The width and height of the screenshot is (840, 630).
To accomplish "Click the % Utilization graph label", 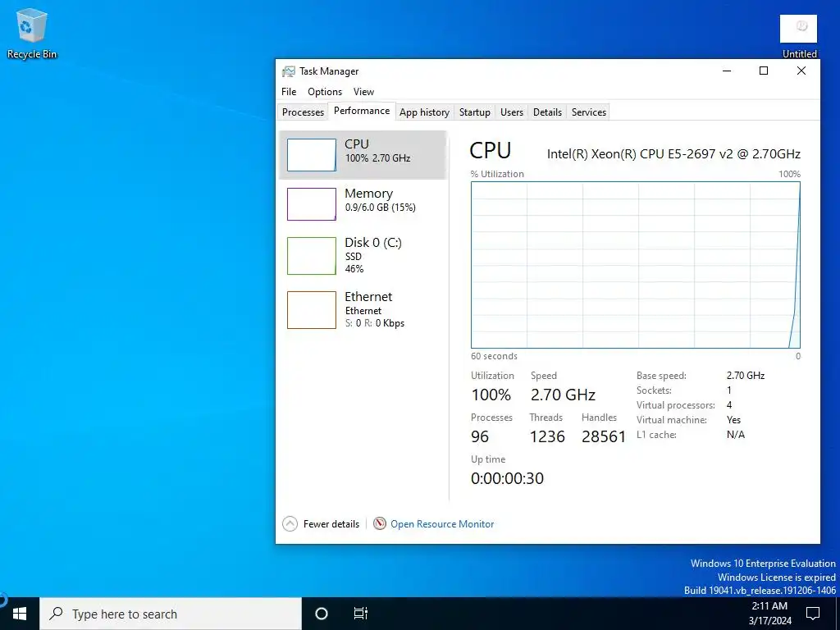I will 497,174.
